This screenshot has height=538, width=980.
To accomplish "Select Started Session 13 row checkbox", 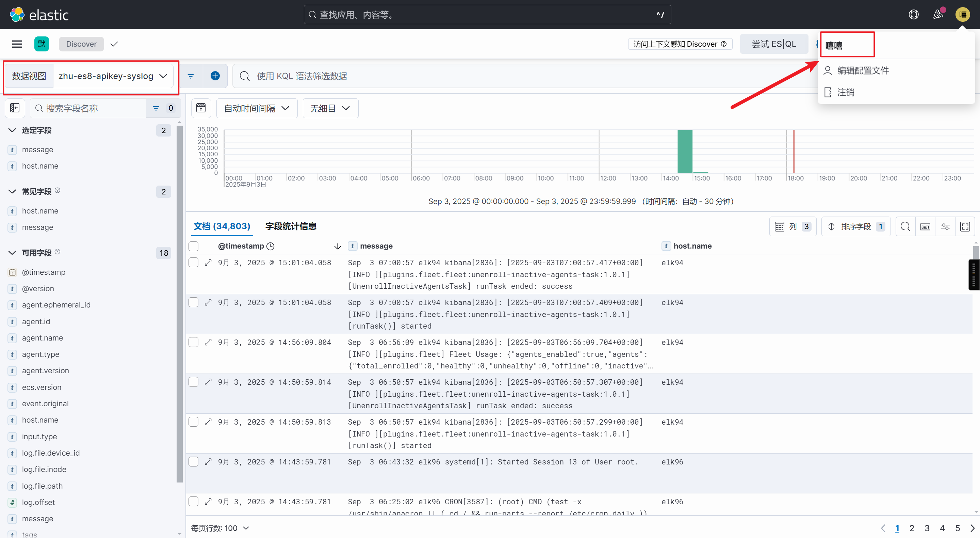I will coord(194,461).
